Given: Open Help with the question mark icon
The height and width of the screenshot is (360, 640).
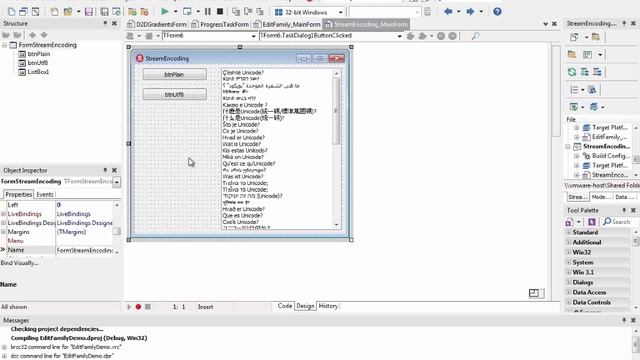Looking at the screenshot, I should point(497,12).
